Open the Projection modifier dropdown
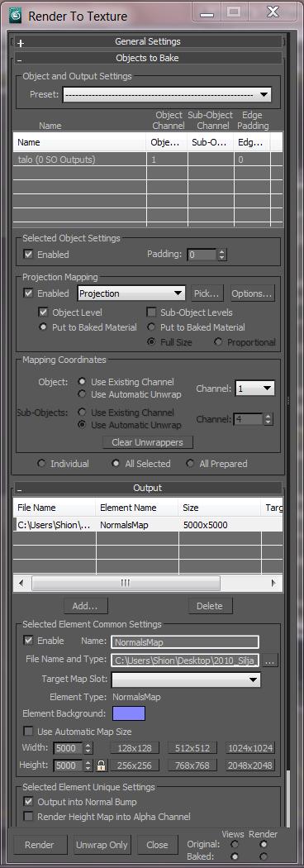 pyautogui.click(x=131, y=293)
